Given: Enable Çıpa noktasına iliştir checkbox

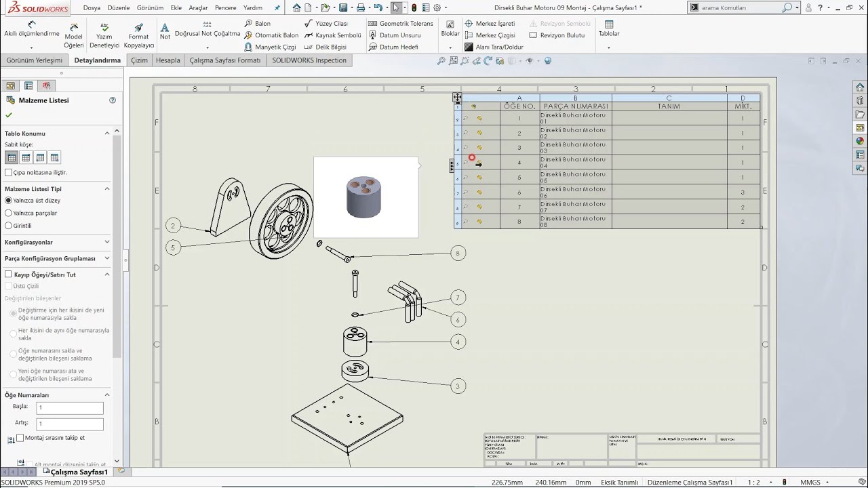Looking at the screenshot, I should (9, 173).
